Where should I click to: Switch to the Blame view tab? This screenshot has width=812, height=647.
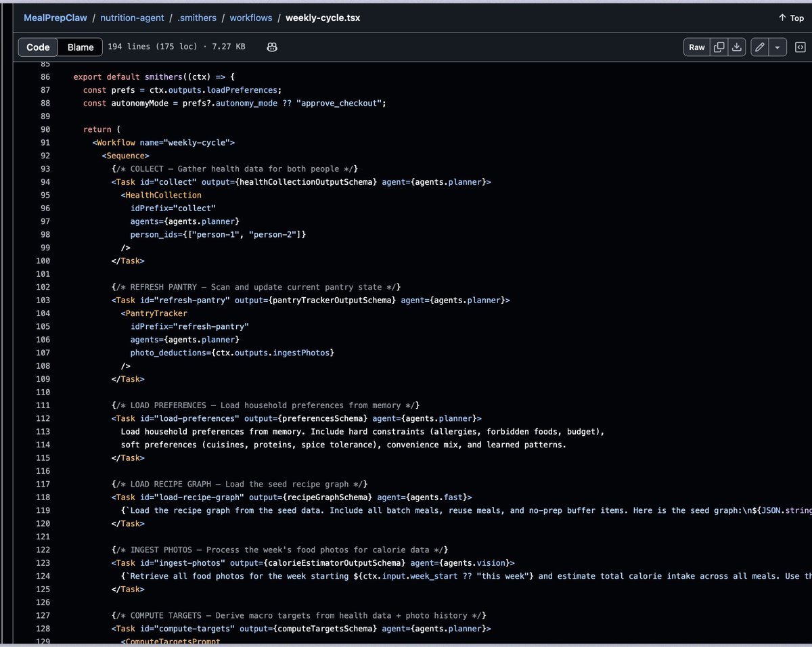[81, 47]
